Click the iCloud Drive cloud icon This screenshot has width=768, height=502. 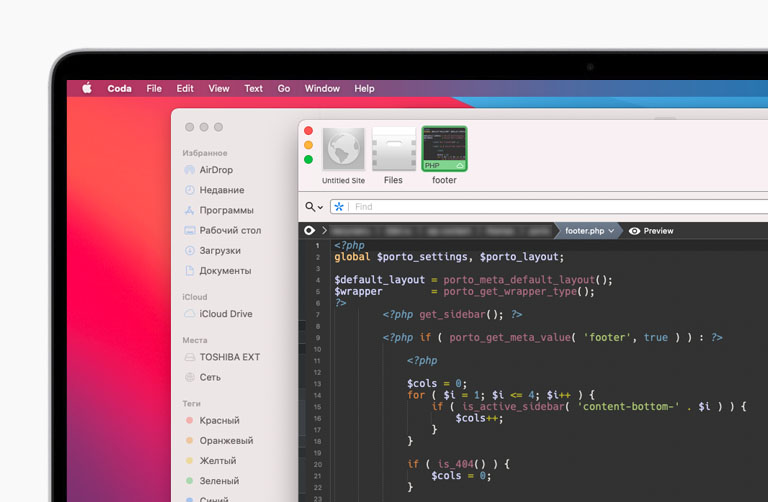[x=189, y=313]
